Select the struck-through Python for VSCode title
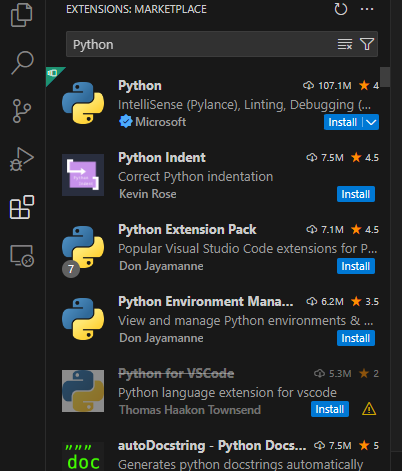Image resolution: width=402 pixels, height=471 pixels. coord(176,373)
